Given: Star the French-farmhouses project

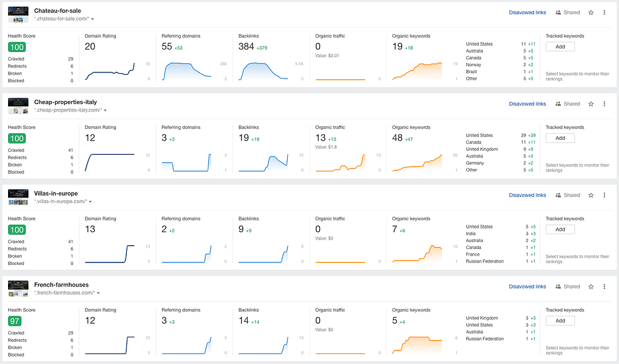Looking at the screenshot, I should tap(591, 287).
